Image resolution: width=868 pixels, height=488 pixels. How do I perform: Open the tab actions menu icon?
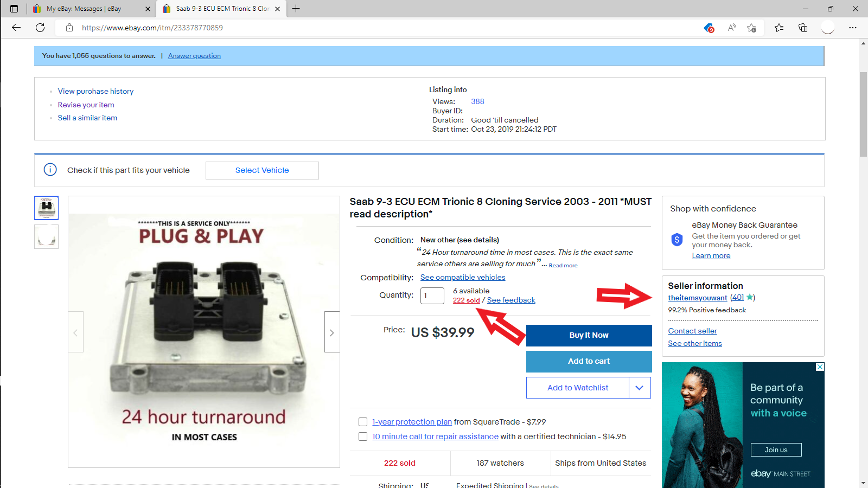coord(14,9)
